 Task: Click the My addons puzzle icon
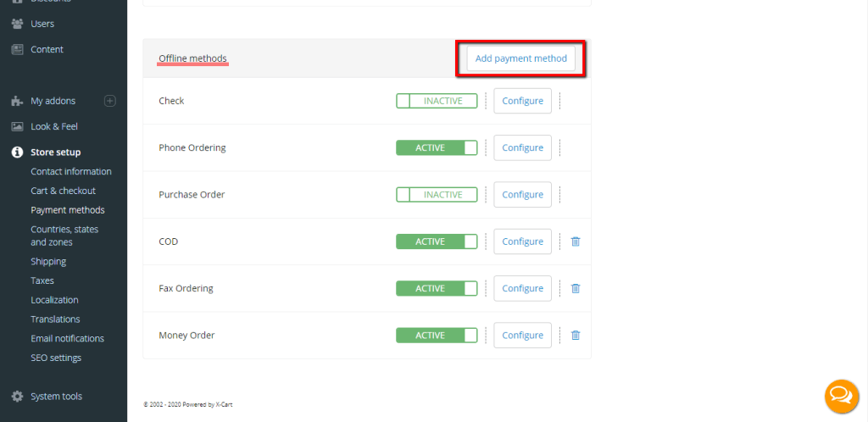click(17, 101)
